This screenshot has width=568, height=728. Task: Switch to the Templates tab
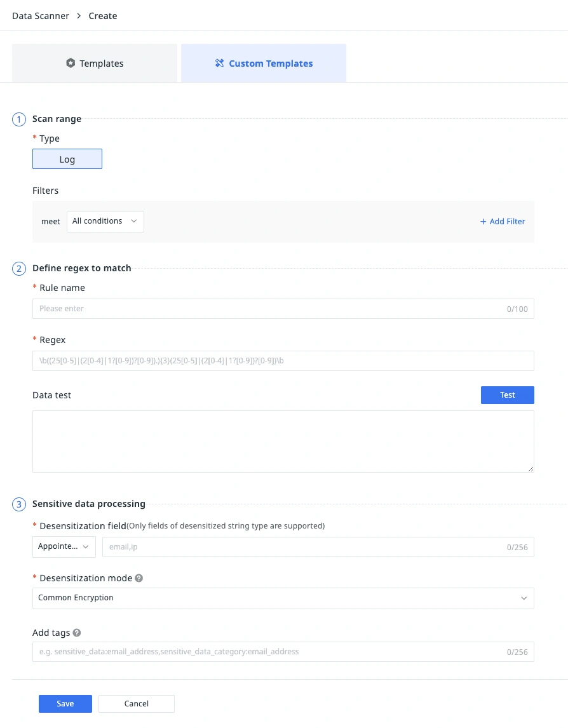point(95,64)
